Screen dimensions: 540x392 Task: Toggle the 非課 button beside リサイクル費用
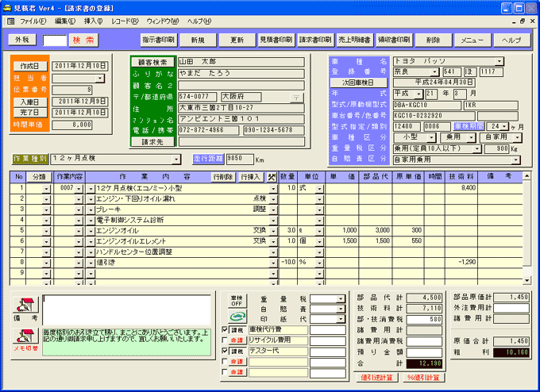point(237,340)
